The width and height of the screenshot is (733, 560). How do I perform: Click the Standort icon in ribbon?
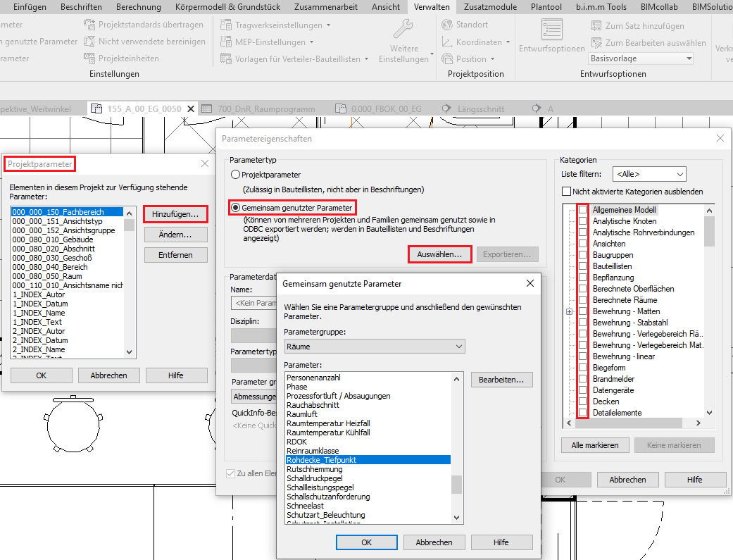click(446, 25)
